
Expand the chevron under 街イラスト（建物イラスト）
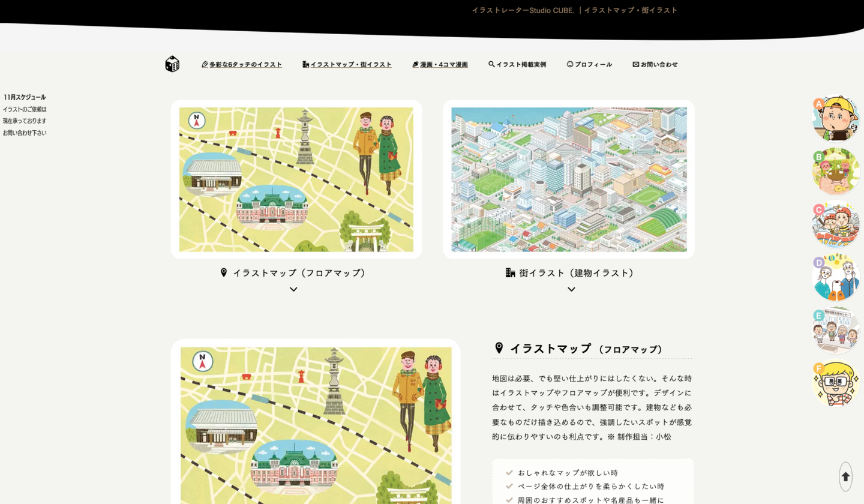(x=571, y=290)
